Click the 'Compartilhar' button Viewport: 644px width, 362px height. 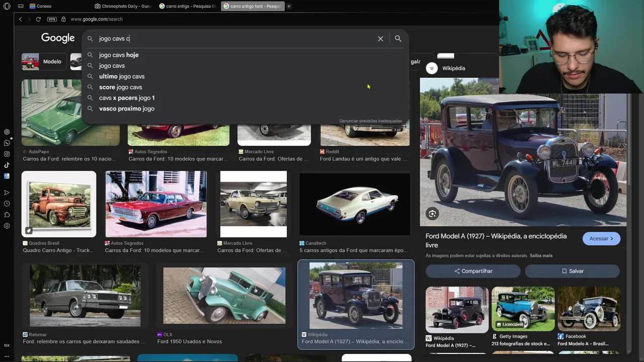pyautogui.click(x=473, y=271)
